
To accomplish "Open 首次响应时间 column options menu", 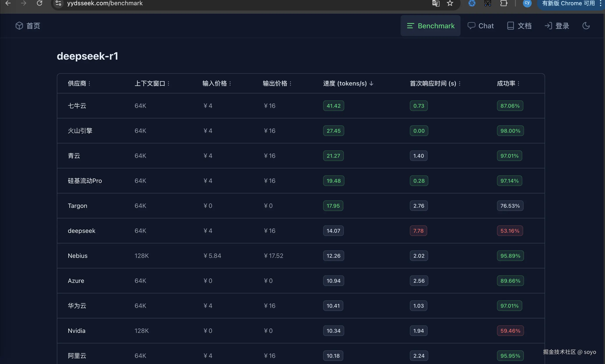I will 460,84.
